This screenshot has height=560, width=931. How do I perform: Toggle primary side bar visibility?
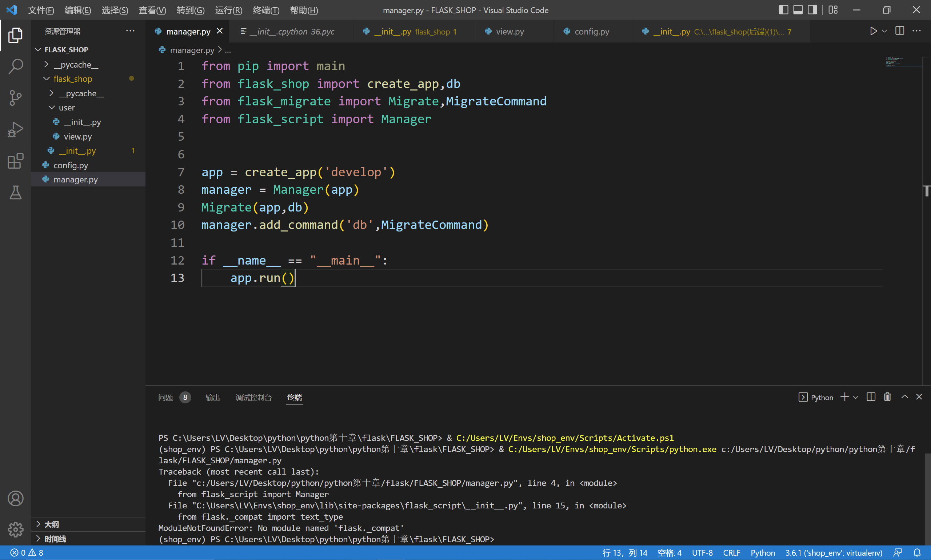coord(784,10)
